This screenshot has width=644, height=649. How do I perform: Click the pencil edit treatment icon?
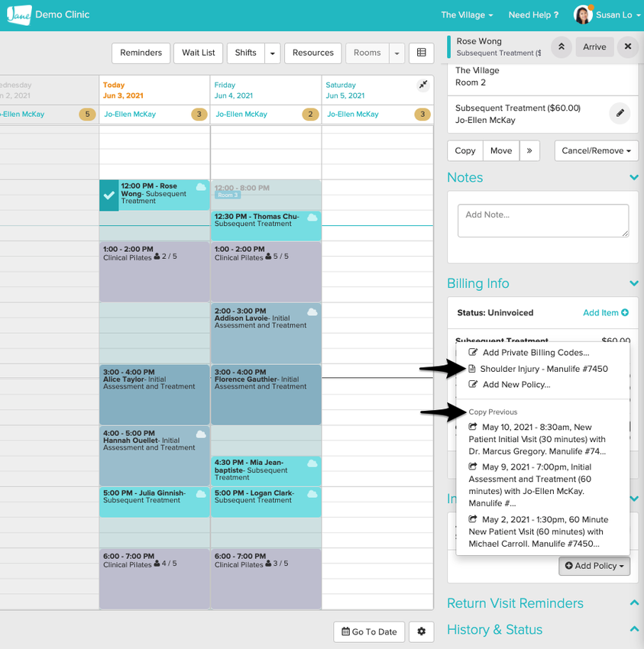pyautogui.click(x=620, y=114)
